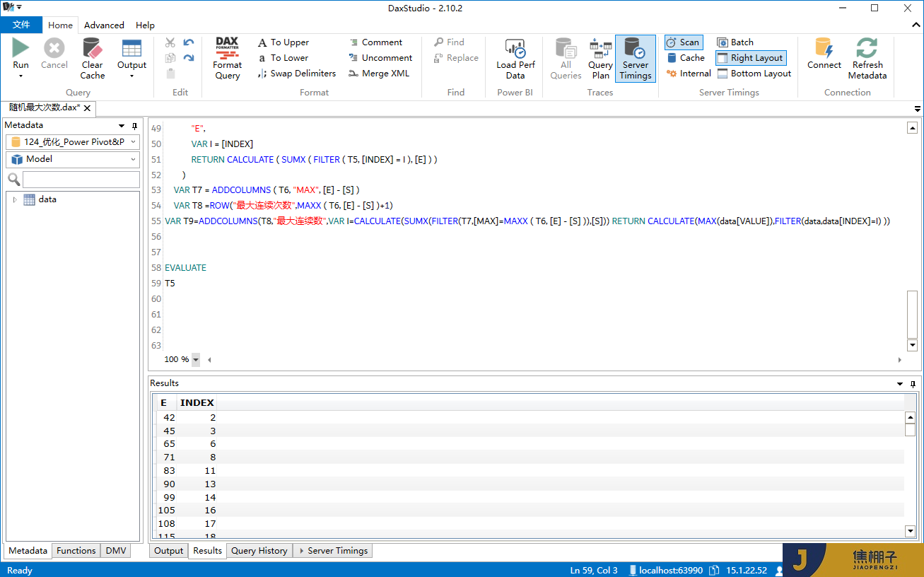The height and width of the screenshot is (577, 924).
Task: Sort results by INDEX column header
Action: 197,403
